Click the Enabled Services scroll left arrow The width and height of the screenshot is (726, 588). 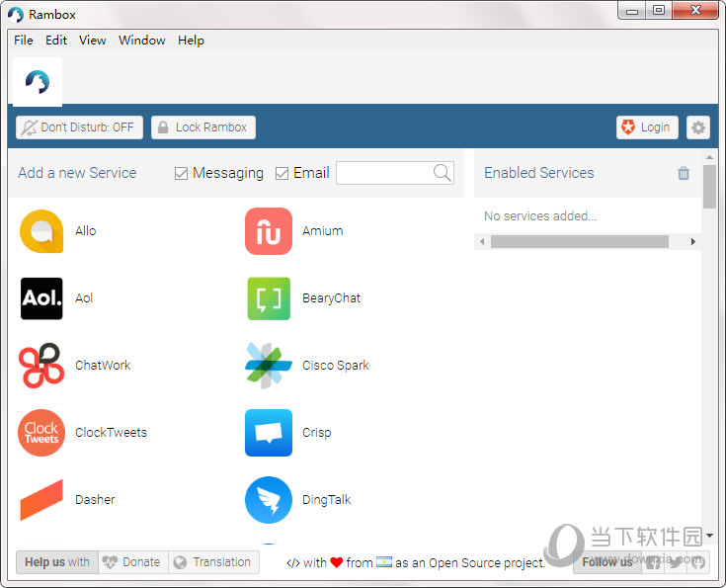[x=482, y=241]
